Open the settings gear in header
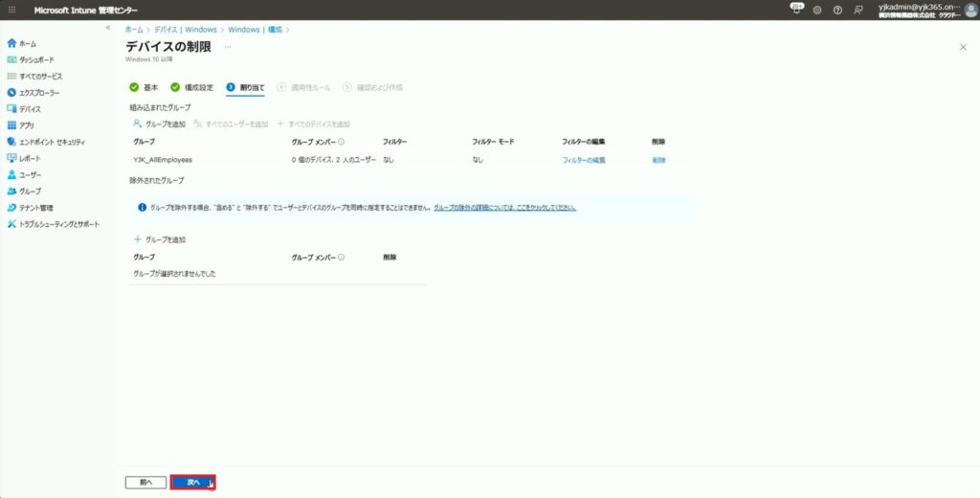Viewport: 980px width, 498px height. pos(817,10)
